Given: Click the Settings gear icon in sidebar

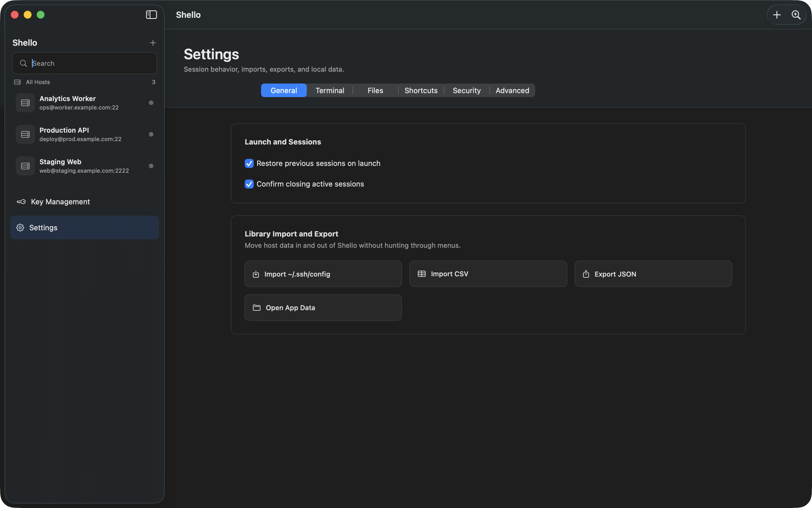Looking at the screenshot, I should click(20, 227).
